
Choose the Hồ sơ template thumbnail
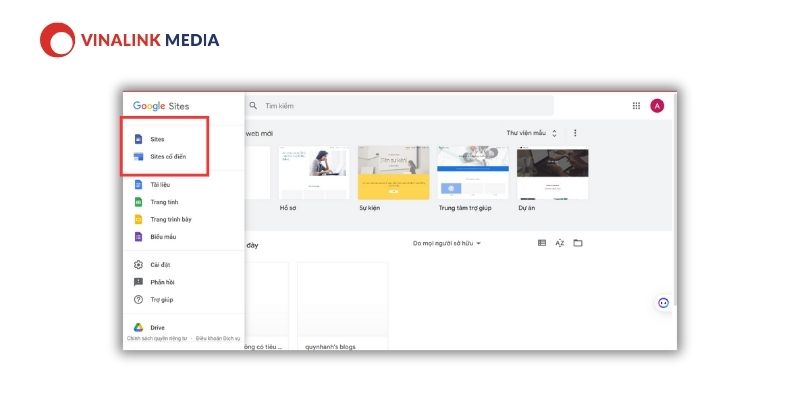314,173
